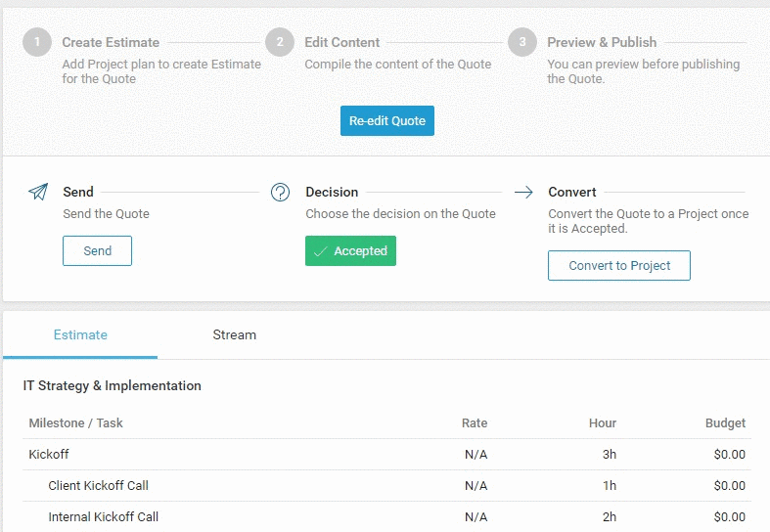The image size is (770, 532).
Task: Switch to the Estimate tab
Action: pos(80,334)
